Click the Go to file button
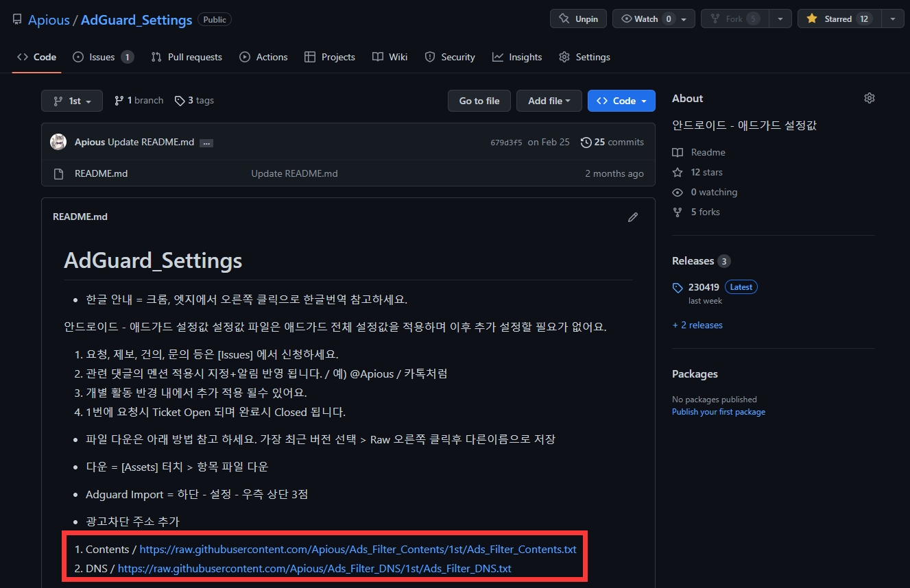 [479, 101]
